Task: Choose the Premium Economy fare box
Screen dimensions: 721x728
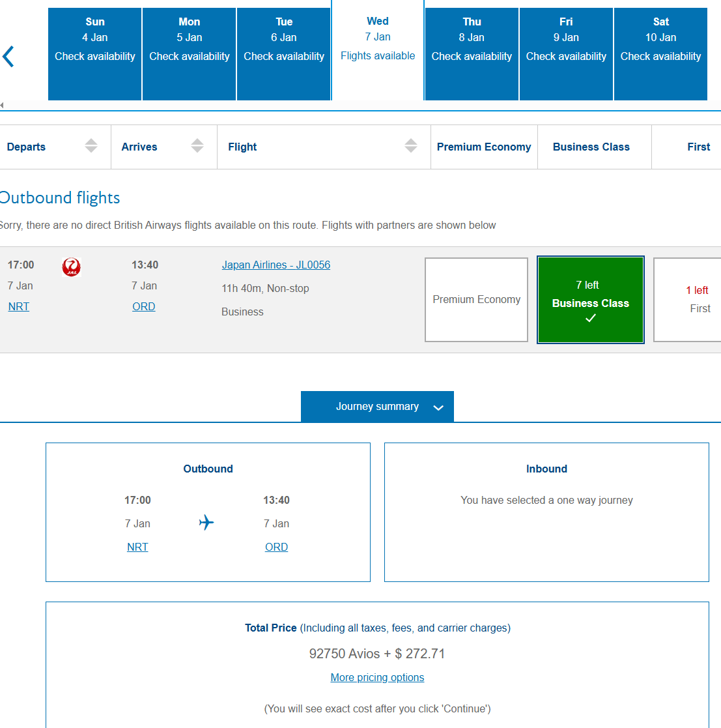Action: coord(477,300)
